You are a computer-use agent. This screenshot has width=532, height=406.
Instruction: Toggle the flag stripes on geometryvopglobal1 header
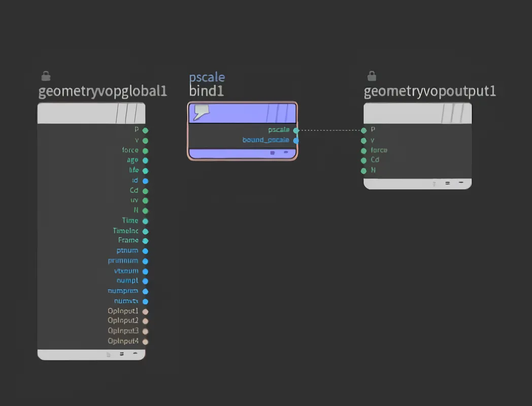127,113
